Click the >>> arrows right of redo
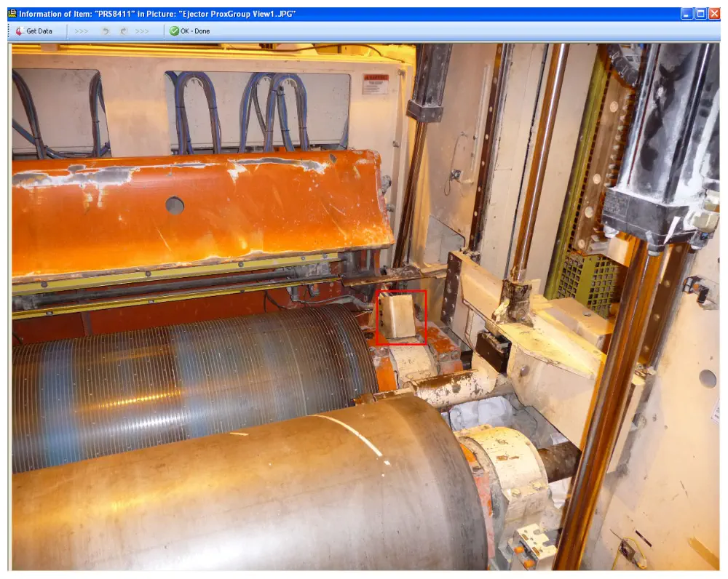728x579 pixels. 142,31
